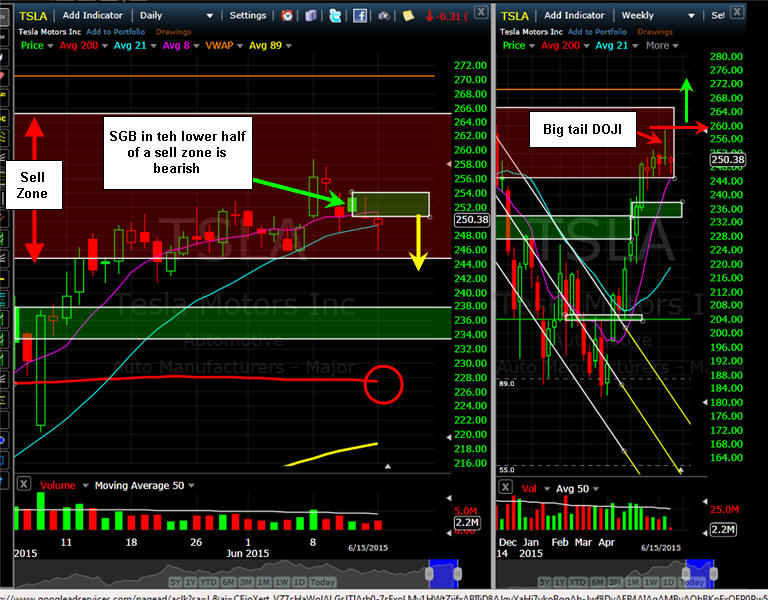
Task: Grab left range handle on daily navigator
Action: 429,574
